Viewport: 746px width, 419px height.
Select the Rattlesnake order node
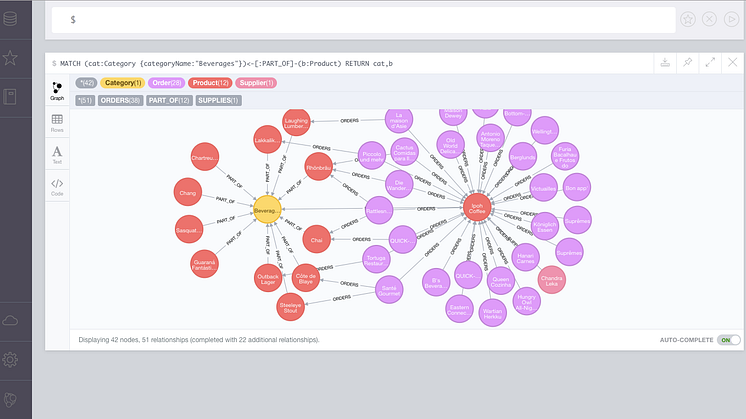pos(379,210)
